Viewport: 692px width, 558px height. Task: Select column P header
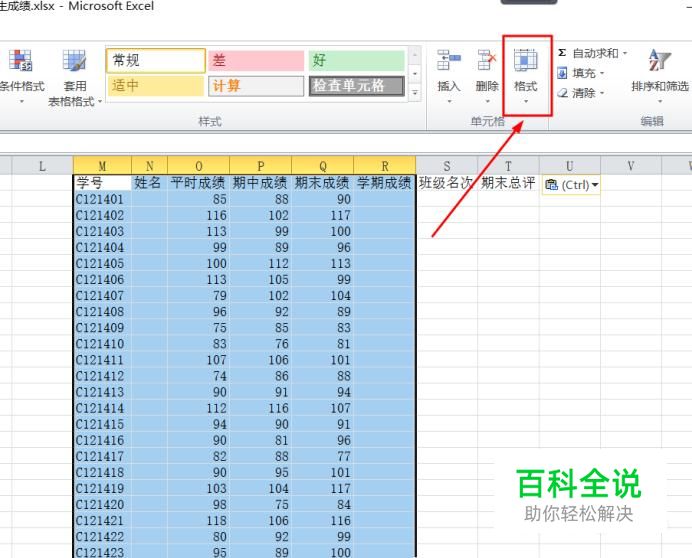tap(260, 166)
